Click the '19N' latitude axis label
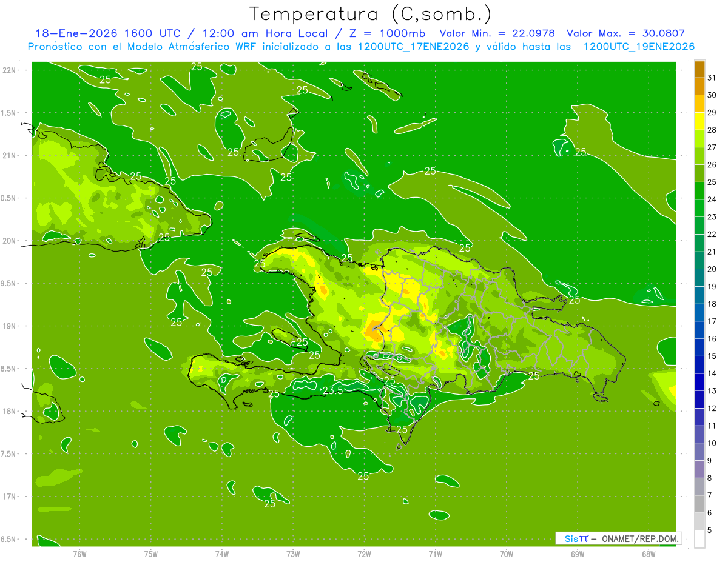The width and height of the screenshot is (728, 562). [x=8, y=326]
